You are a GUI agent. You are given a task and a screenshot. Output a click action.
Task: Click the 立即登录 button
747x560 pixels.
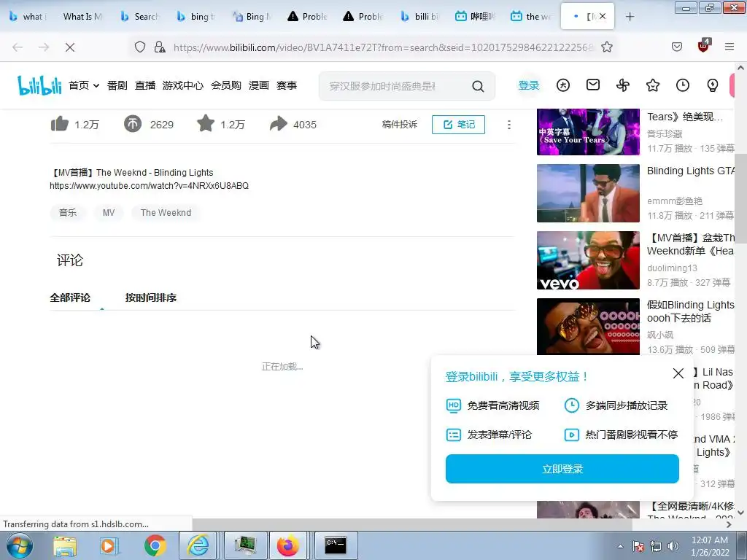[562, 469]
